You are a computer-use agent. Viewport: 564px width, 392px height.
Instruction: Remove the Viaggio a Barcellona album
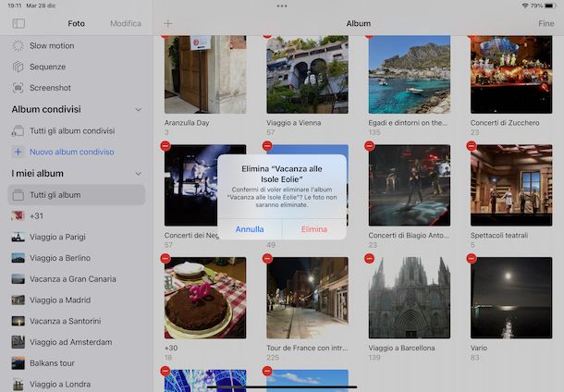pos(370,259)
